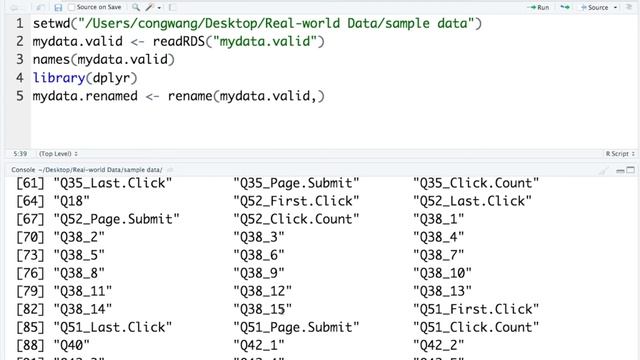Image resolution: width=640 pixels, height=360 pixels.
Task: Click the library(dplyr) code line
Action: (85, 78)
